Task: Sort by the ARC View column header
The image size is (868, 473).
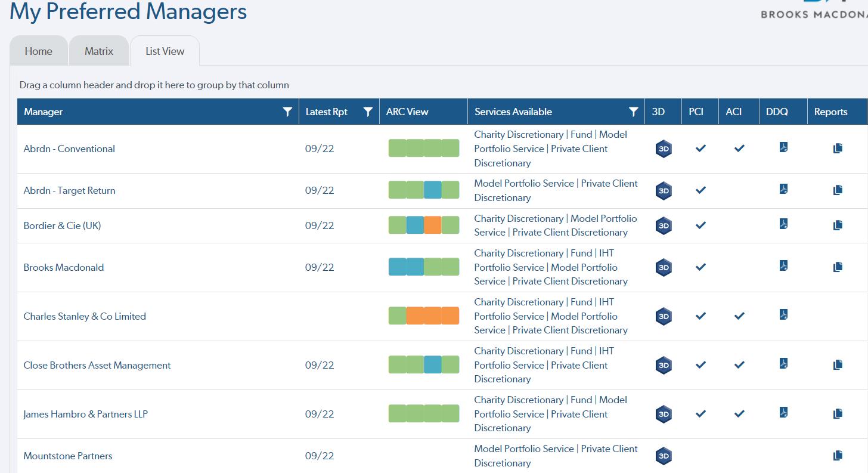Action: 407,112
